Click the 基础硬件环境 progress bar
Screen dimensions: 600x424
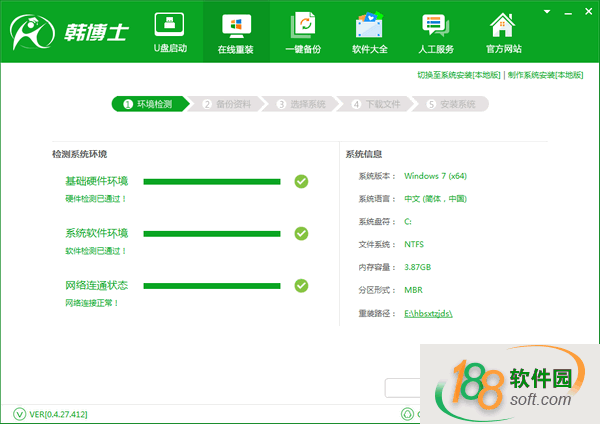212,181
